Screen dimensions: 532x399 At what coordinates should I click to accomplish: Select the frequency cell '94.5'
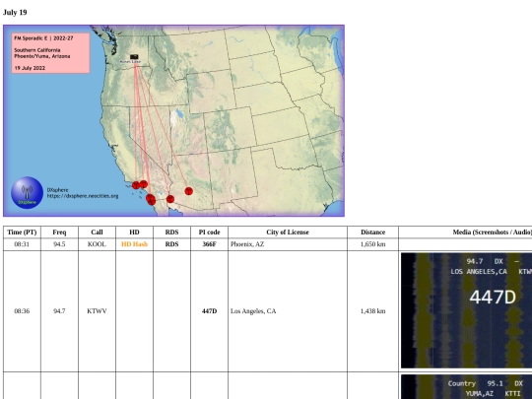point(59,244)
